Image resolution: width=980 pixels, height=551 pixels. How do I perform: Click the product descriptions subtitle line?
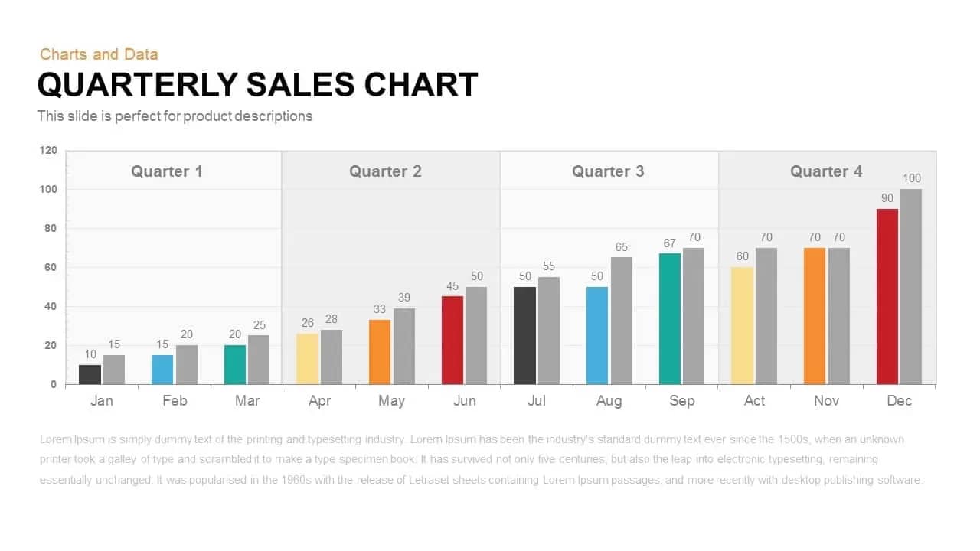tap(175, 116)
